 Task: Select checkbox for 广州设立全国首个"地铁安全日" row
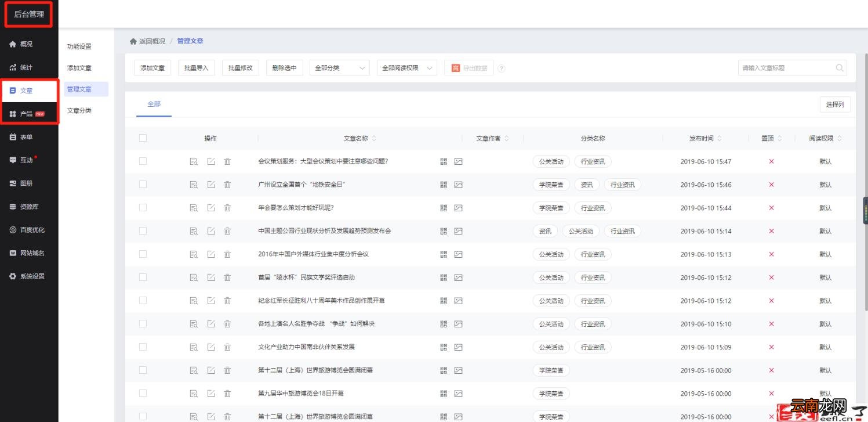point(143,184)
